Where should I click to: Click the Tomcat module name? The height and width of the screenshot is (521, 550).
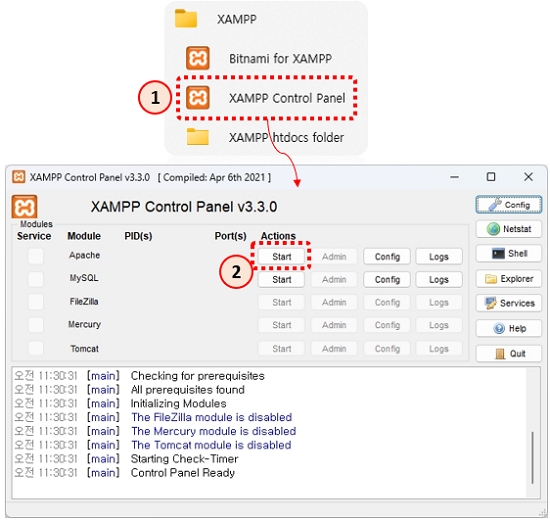click(x=84, y=348)
